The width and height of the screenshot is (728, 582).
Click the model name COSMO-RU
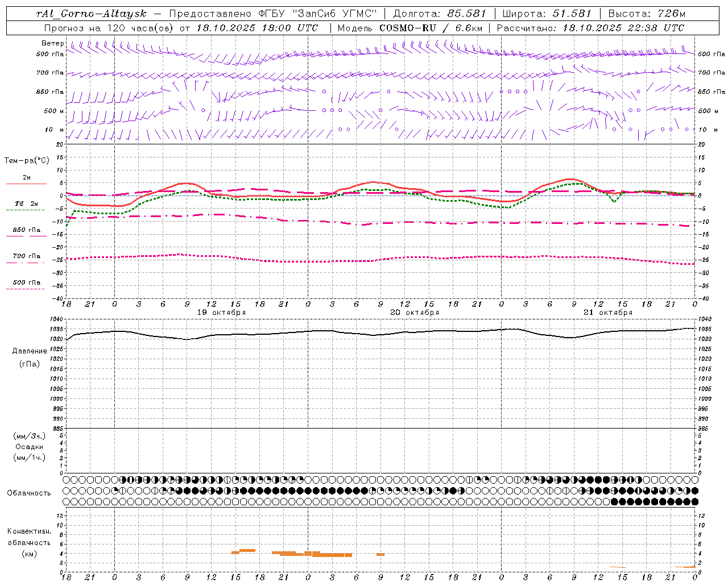[x=409, y=28]
